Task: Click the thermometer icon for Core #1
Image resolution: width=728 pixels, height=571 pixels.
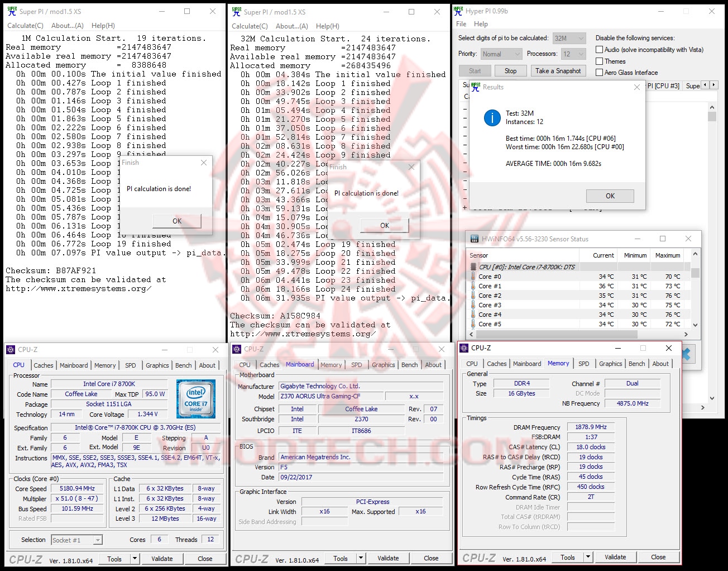Action: click(473, 286)
